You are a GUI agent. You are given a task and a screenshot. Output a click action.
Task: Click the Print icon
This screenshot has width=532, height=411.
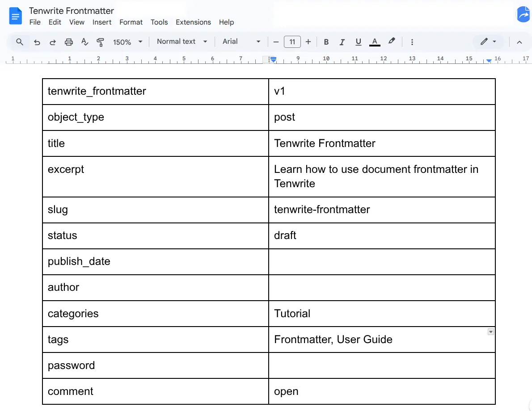69,42
